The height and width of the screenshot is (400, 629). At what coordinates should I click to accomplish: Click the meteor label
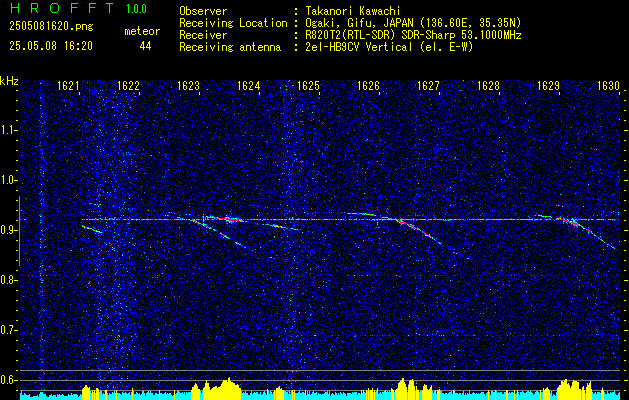tap(142, 31)
